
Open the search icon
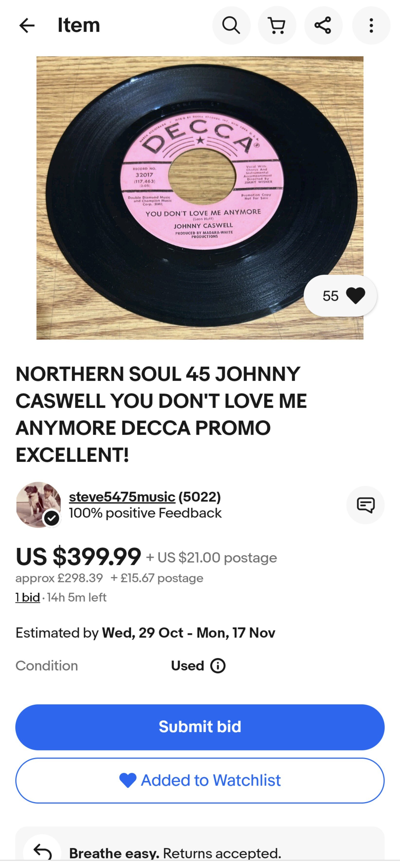231,26
